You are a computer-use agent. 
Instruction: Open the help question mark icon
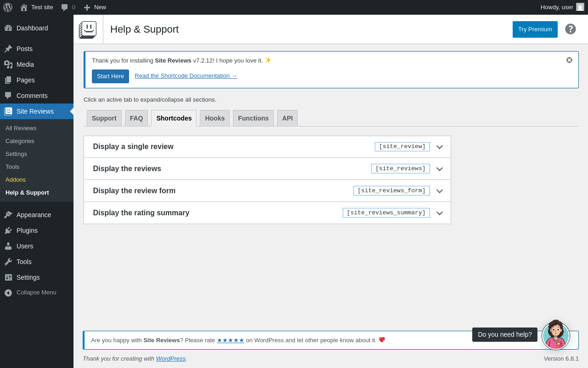pos(571,29)
